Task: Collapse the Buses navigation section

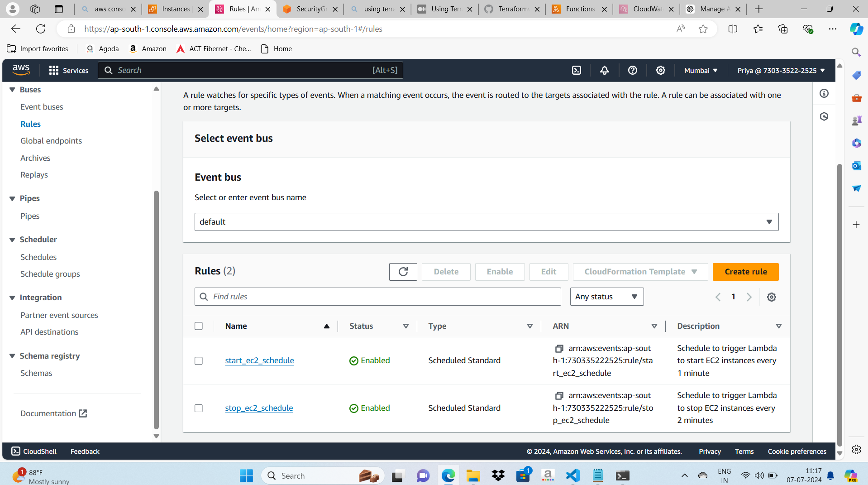Action: 12,90
